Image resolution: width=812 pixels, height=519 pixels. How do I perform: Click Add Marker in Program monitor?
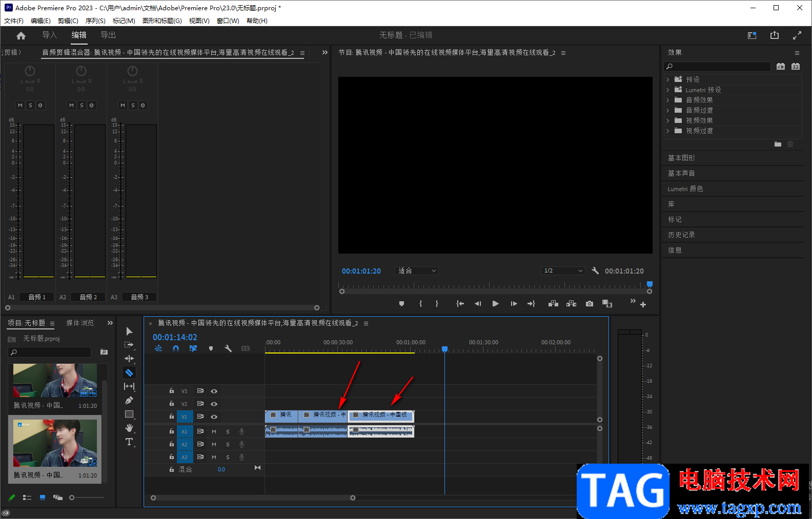(x=401, y=304)
